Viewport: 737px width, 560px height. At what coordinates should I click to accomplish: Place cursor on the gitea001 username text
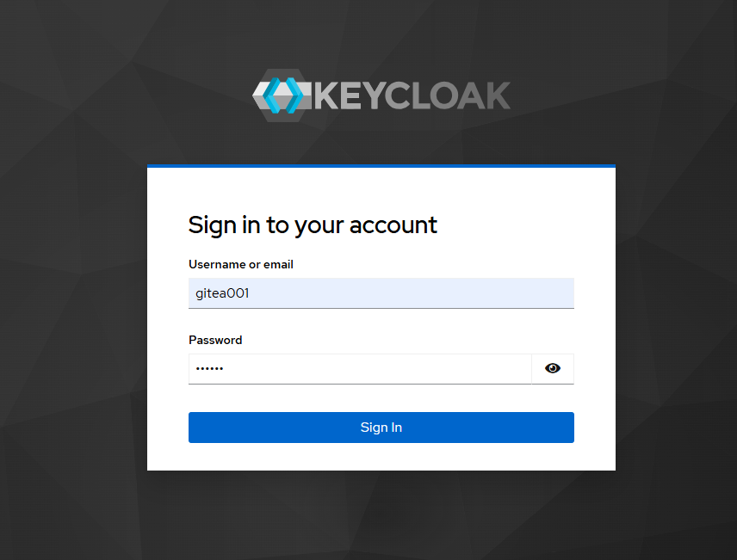[x=223, y=293]
